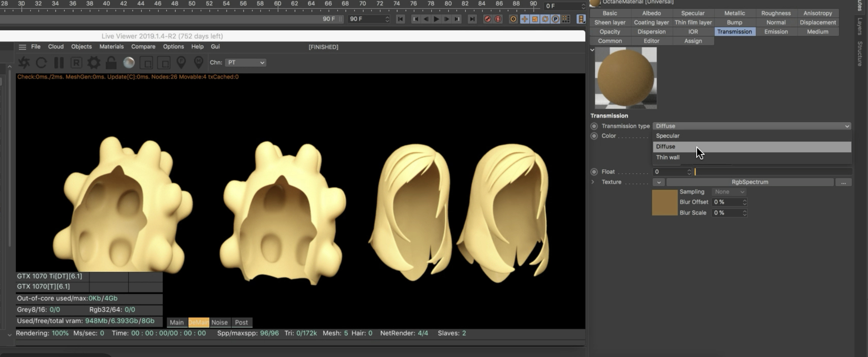Switch to the Emission material tab

point(776,31)
